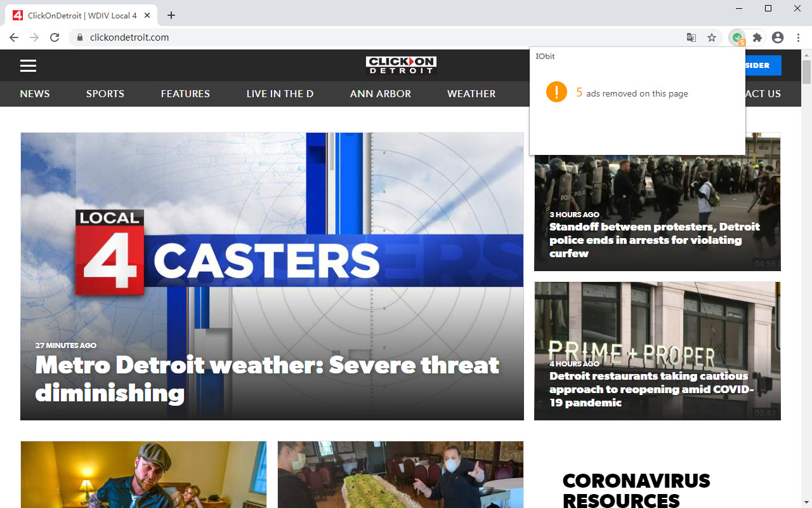Open the banquet table article thumbnail
The height and width of the screenshot is (508, 812).
tap(401, 474)
